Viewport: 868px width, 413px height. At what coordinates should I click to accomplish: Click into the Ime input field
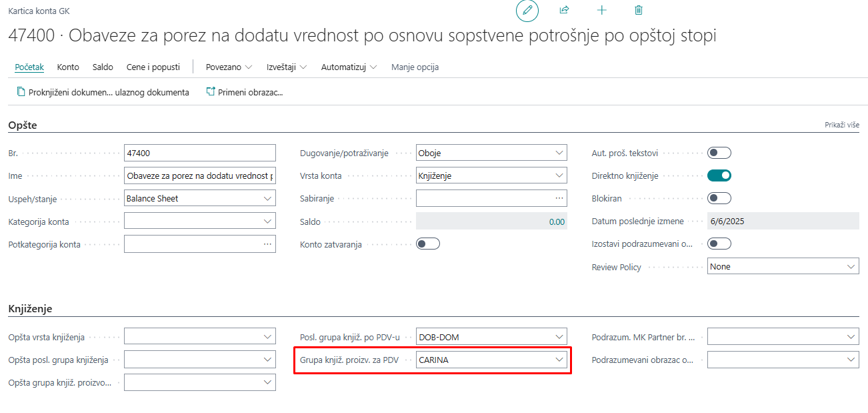tap(200, 175)
